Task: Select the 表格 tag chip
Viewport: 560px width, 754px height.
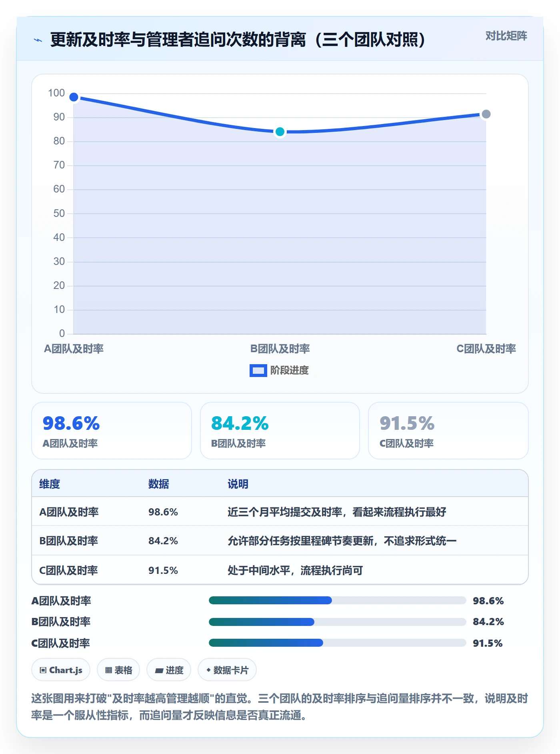Action: click(x=118, y=670)
